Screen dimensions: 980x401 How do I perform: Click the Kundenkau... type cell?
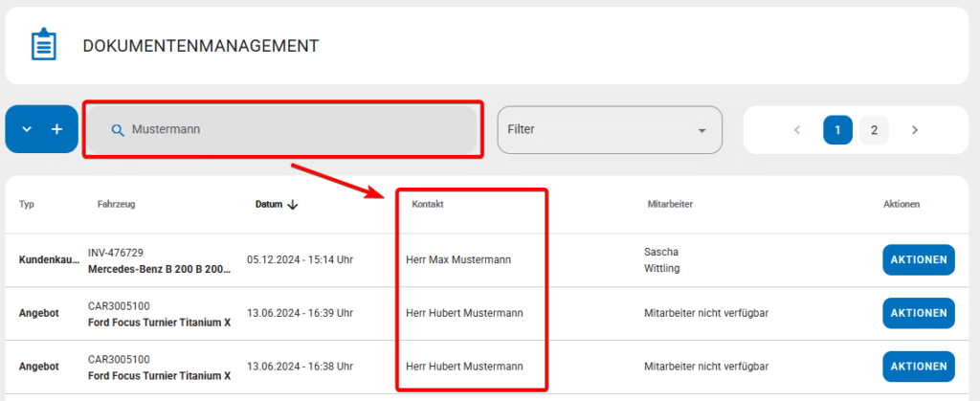(x=50, y=260)
